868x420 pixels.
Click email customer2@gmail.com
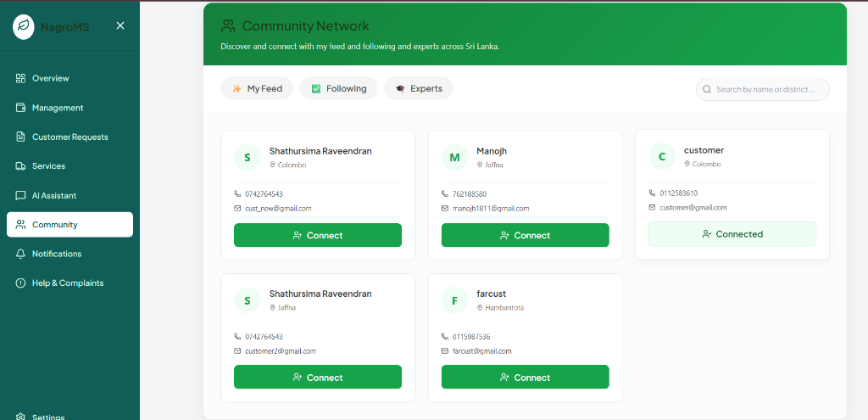click(x=281, y=350)
